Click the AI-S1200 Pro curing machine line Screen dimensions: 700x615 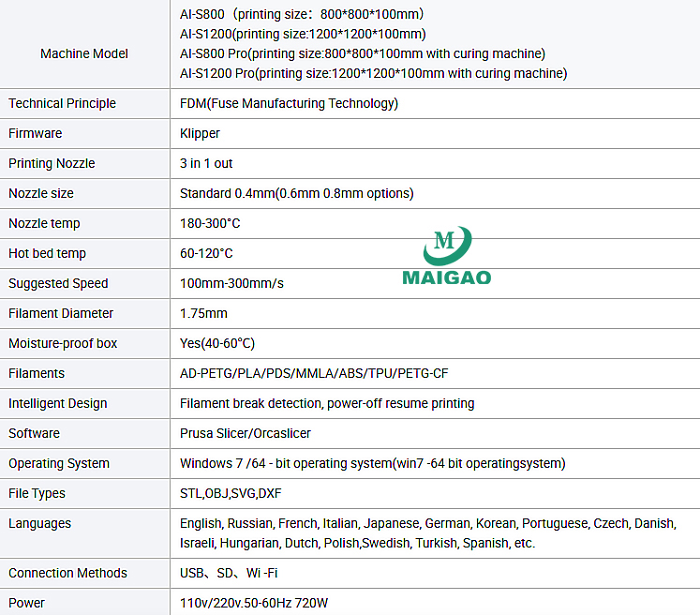point(373,73)
